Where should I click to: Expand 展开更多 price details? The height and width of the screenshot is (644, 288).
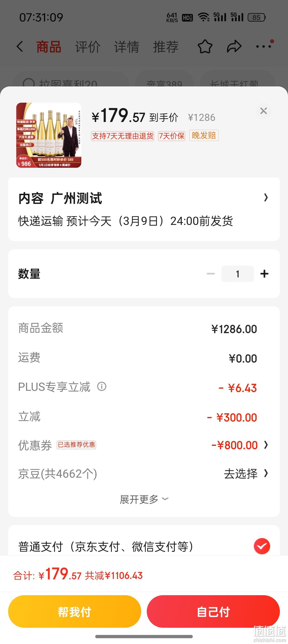click(144, 499)
